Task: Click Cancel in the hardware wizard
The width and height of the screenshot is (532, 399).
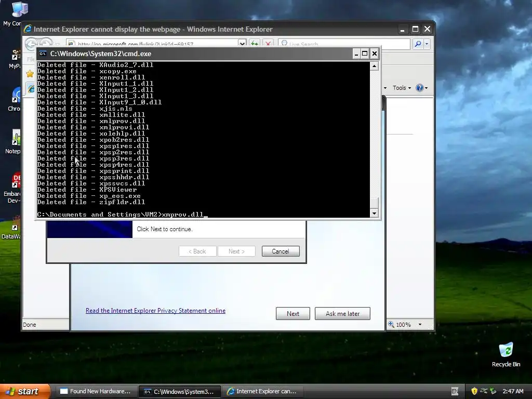Action: click(281, 251)
